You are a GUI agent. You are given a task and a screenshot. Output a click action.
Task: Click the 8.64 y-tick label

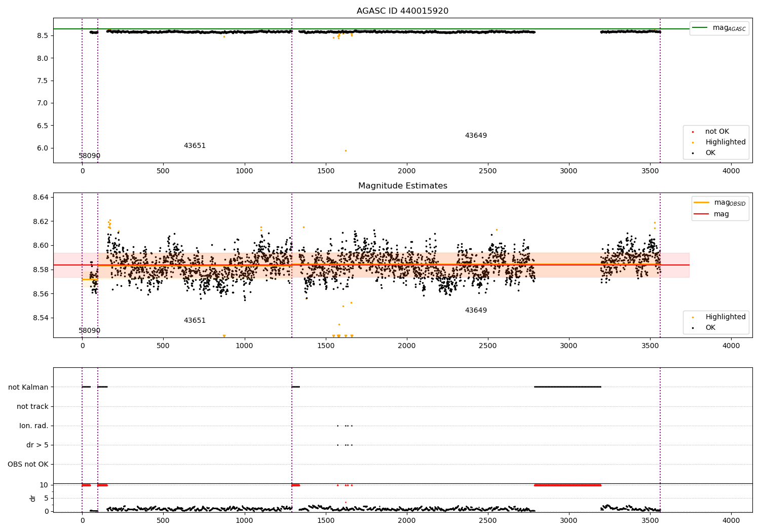click(x=41, y=197)
